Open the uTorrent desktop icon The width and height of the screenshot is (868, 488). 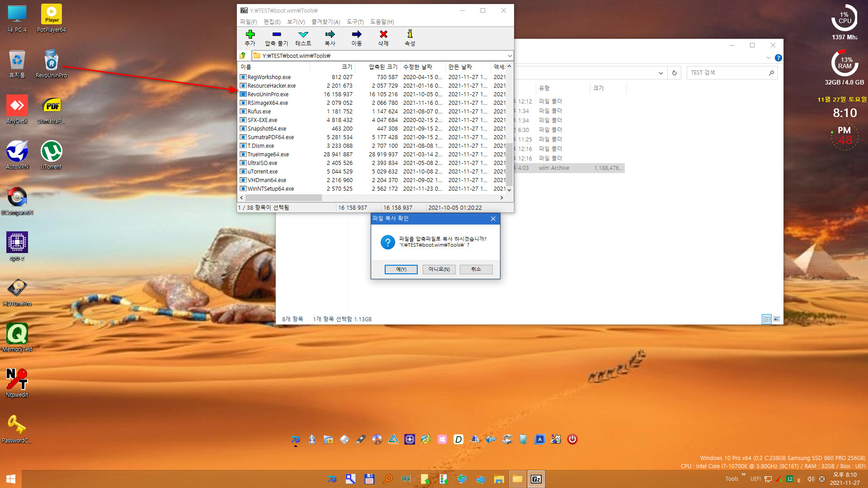click(52, 155)
